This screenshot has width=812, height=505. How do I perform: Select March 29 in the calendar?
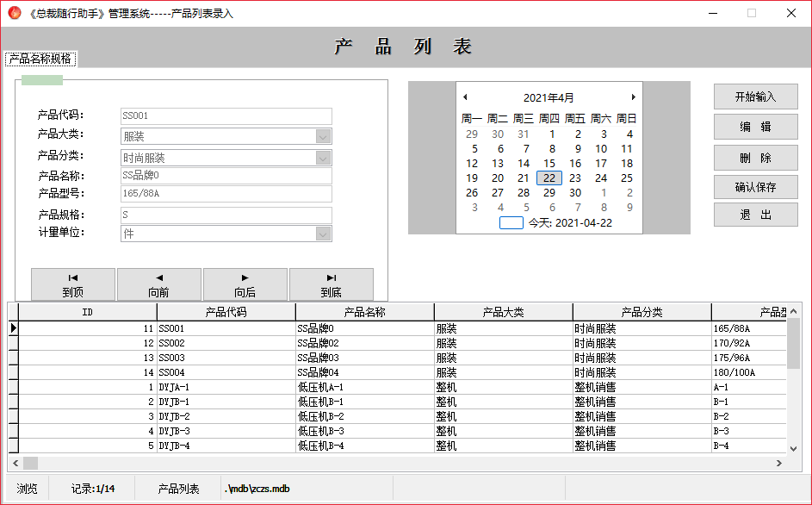pos(472,134)
